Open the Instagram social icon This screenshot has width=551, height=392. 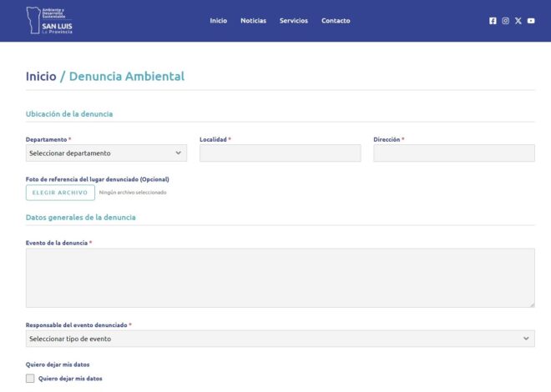click(505, 21)
